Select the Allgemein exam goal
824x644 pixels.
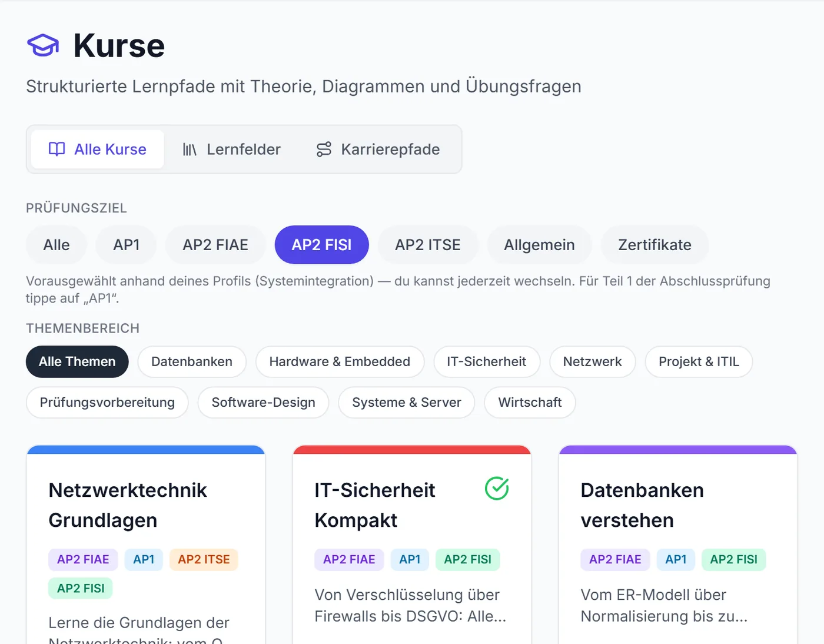[x=539, y=245]
